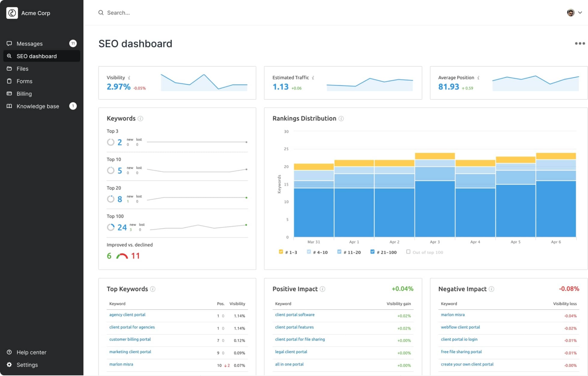
Task: Click the Average Position info icon
Action: [478, 78]
